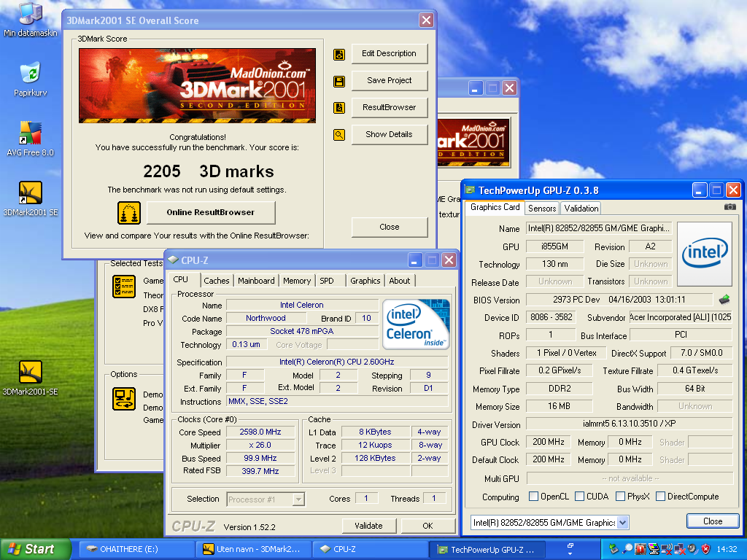Switch to the Graphics tab in CPU-Z
This screenshot has width=747, height=560.
tap(365, 281)
